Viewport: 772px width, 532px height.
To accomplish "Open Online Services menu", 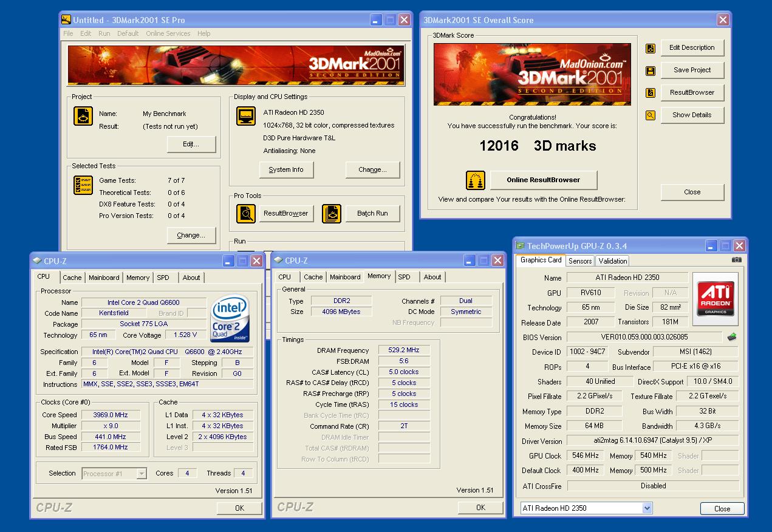I will [x=168, y=33].
